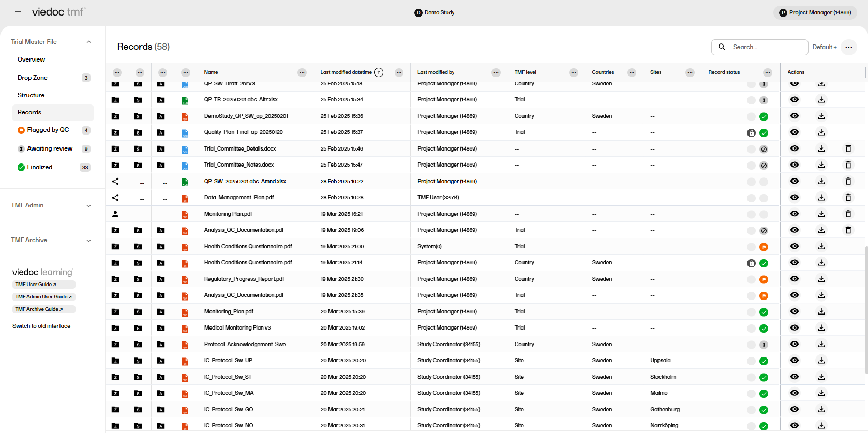Open the records table more options button
868x433 pixels.
[848, 47]
